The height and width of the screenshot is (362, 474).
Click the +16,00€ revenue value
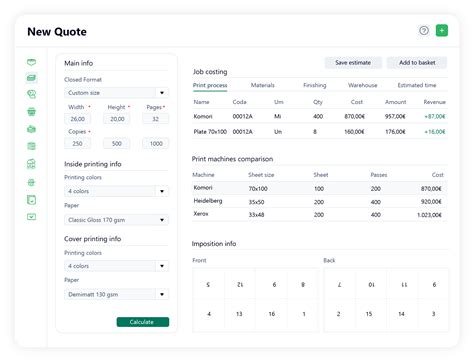point(435,132)
